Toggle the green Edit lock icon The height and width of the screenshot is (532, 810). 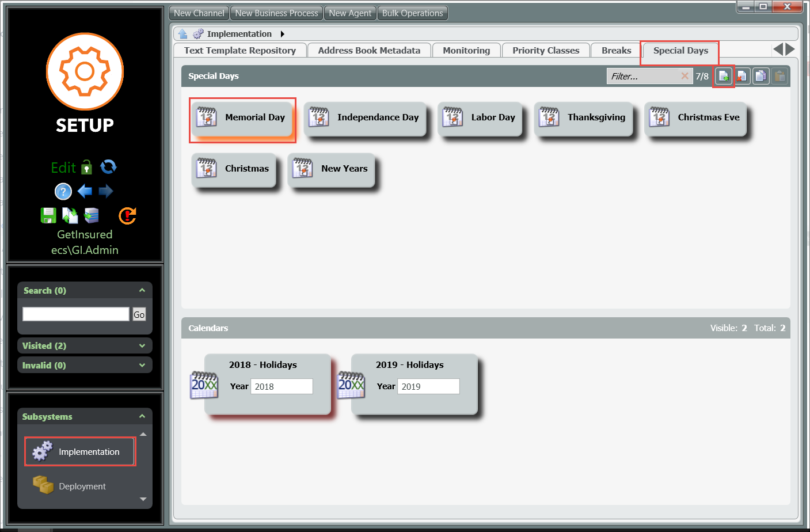(x=86, y=167)
